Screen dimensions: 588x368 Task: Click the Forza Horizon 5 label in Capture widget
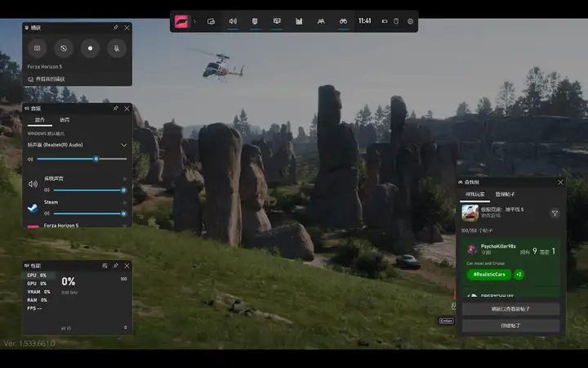[x=45, y=66]
